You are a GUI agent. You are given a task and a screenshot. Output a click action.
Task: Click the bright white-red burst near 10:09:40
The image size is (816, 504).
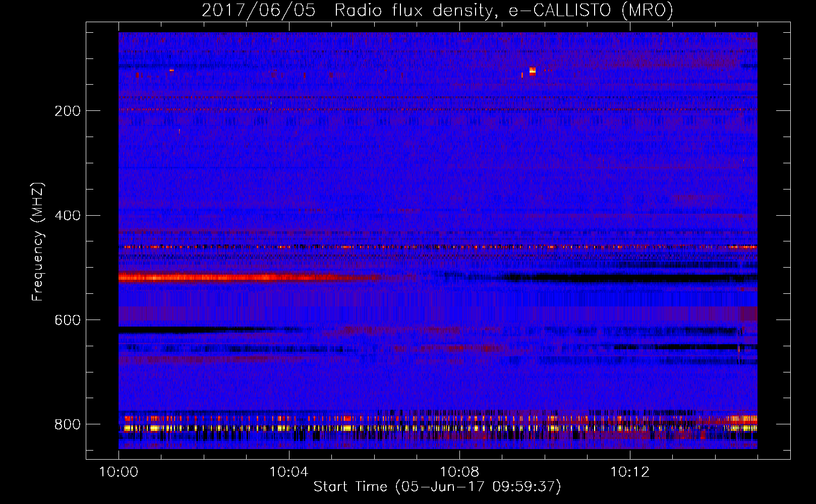coord(532,71)
